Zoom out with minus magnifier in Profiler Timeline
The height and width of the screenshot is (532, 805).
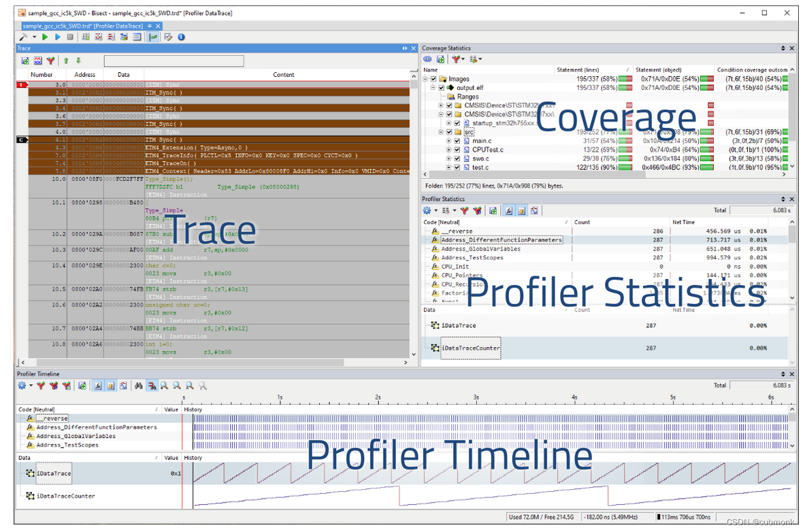coord(177,386)
